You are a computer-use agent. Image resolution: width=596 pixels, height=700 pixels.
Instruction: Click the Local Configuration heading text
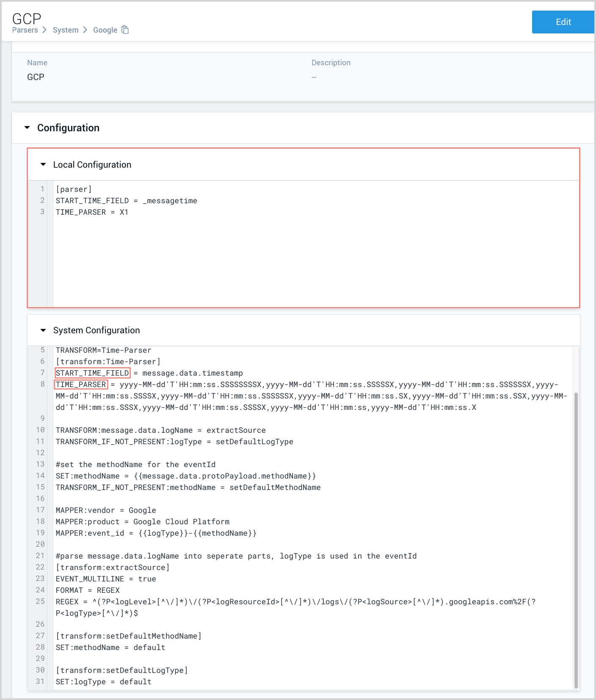point(92,165)
